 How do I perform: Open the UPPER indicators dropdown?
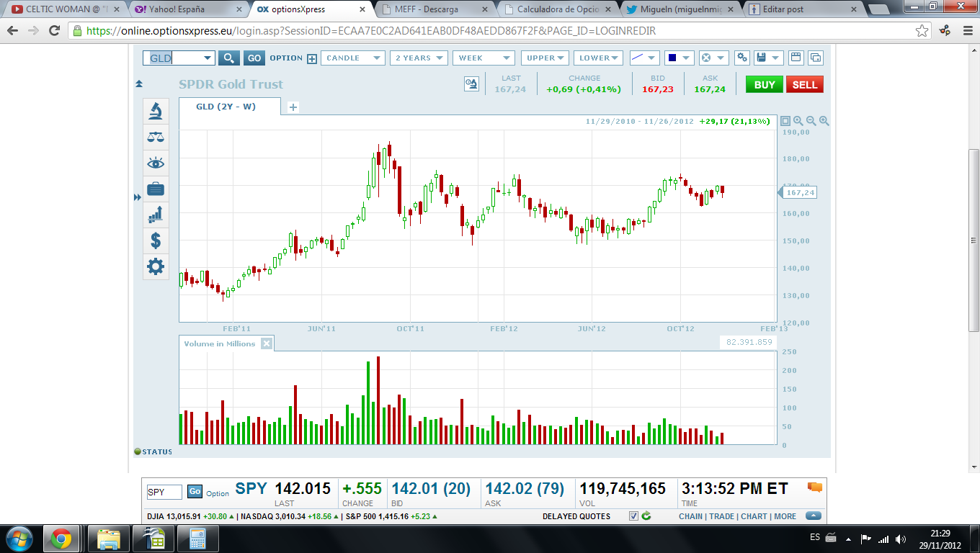[x=545, y=58]
